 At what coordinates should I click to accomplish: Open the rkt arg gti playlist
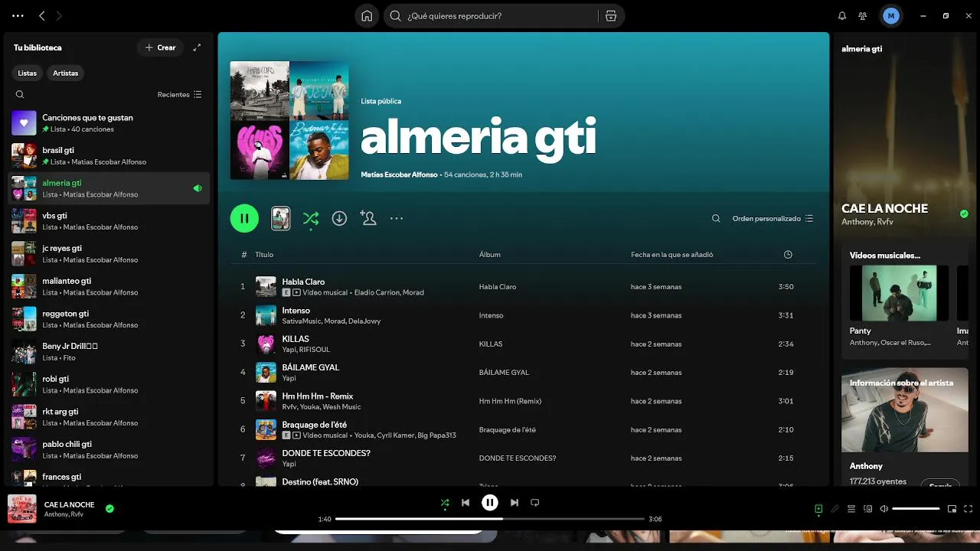(109, 417)
